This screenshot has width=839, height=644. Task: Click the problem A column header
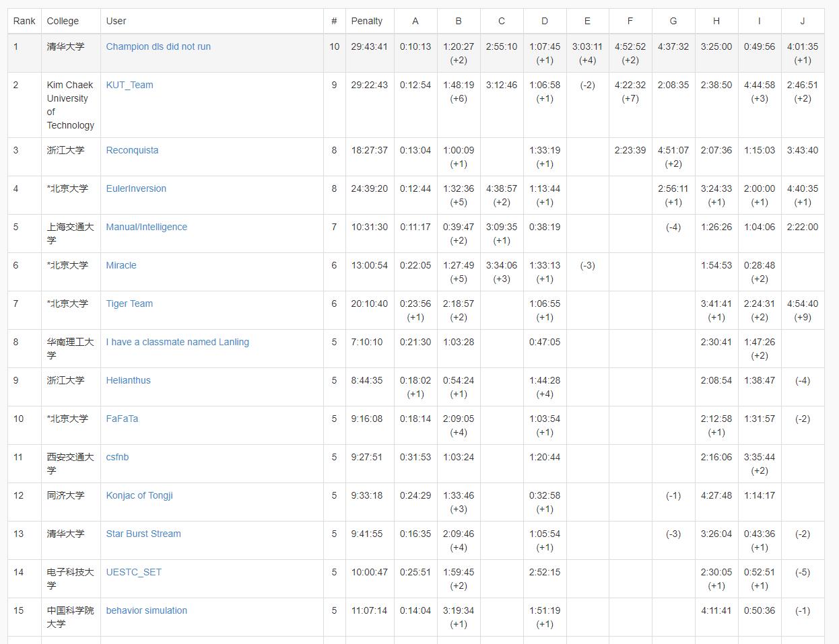415,21
